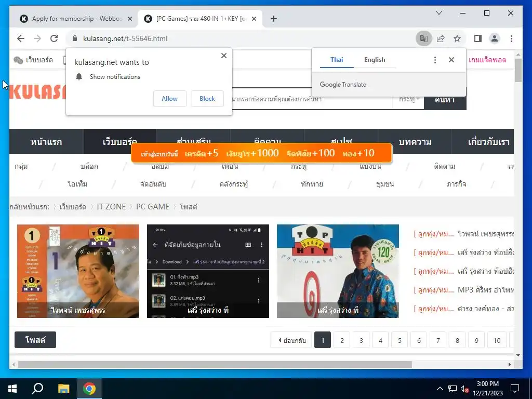The image size is (532, 399).
Task: Click the site search text field
Action: pos(312,99)
